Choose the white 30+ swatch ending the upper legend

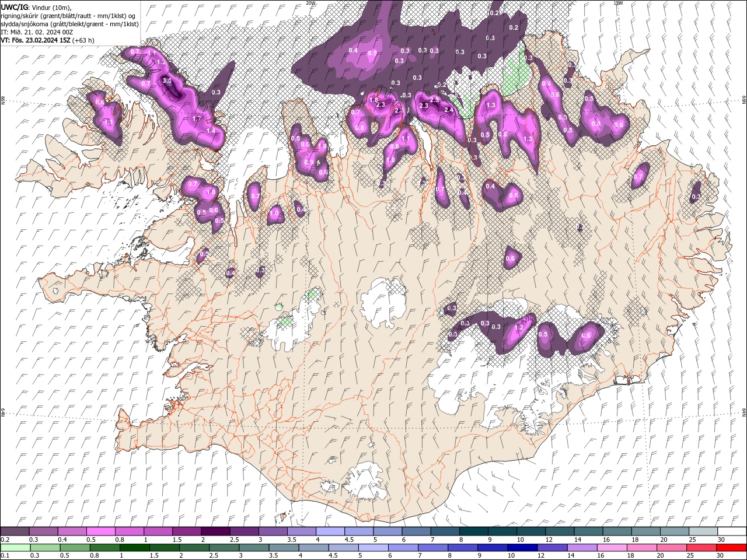[x=732, y=531]
